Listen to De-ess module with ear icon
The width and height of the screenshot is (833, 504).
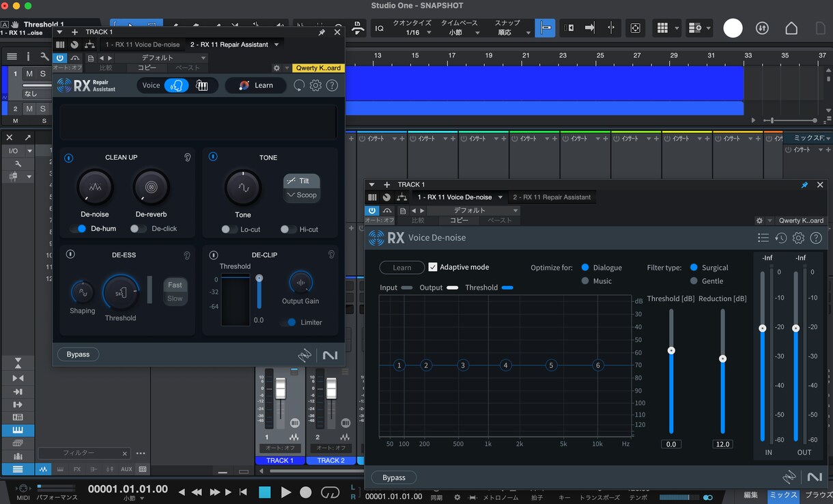(187, 255)
